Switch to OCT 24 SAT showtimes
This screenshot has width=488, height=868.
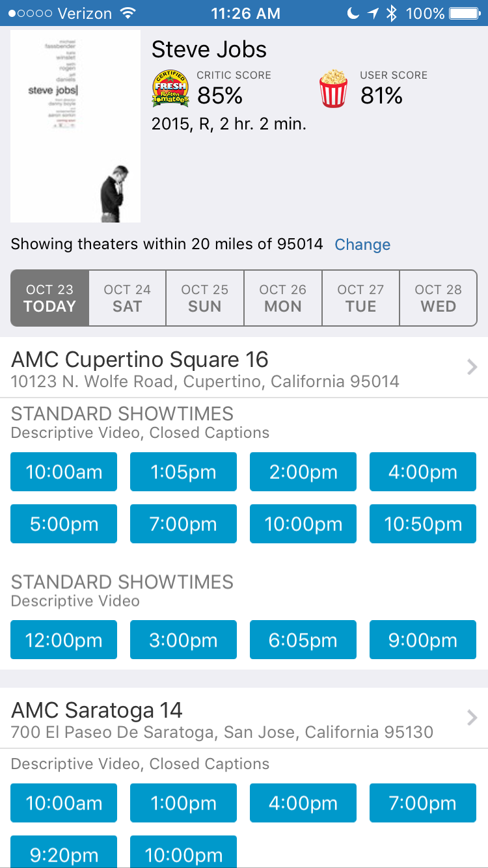point(127,298)
